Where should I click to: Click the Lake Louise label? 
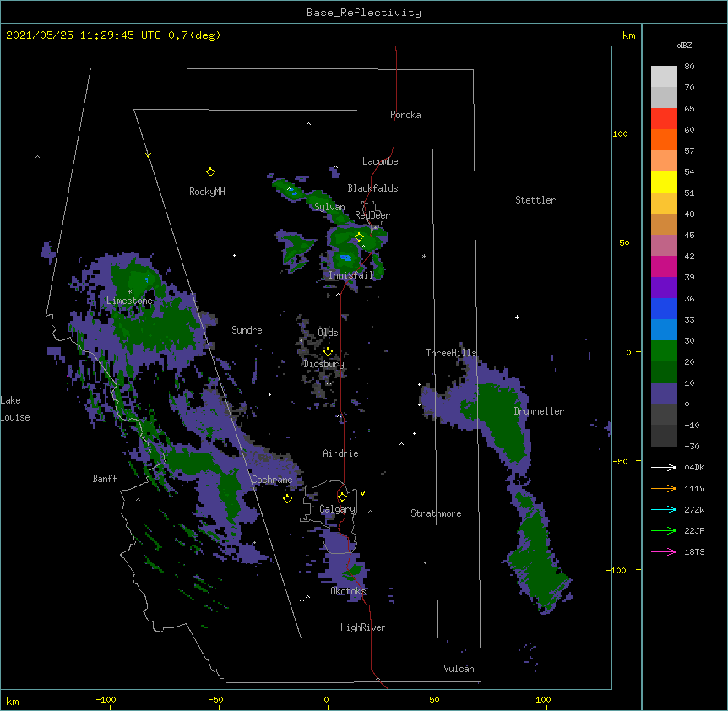[x=15, y=409]
